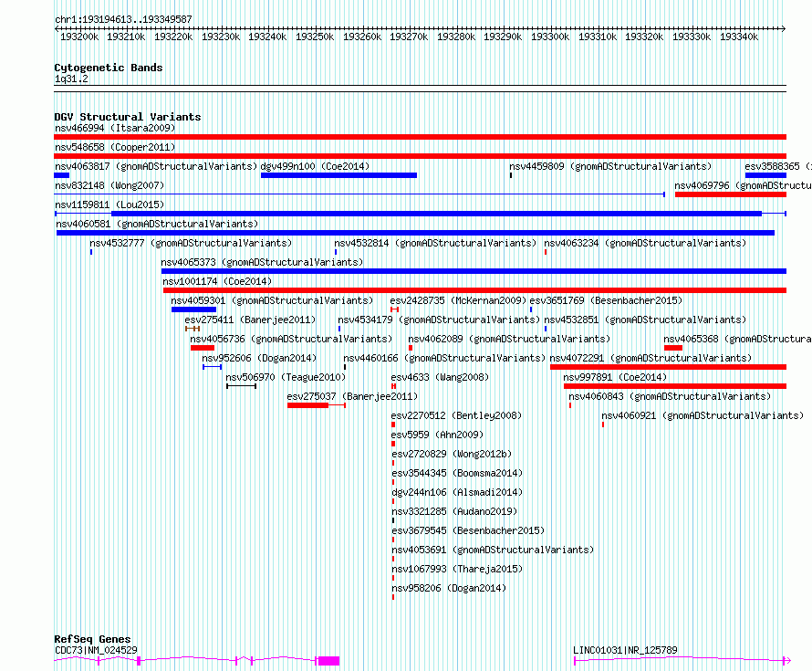The height and width of the screenshot is (671, 812).
Task: Click the blue nsv4060581 variant bar
Action: click(x=415, y=233)
